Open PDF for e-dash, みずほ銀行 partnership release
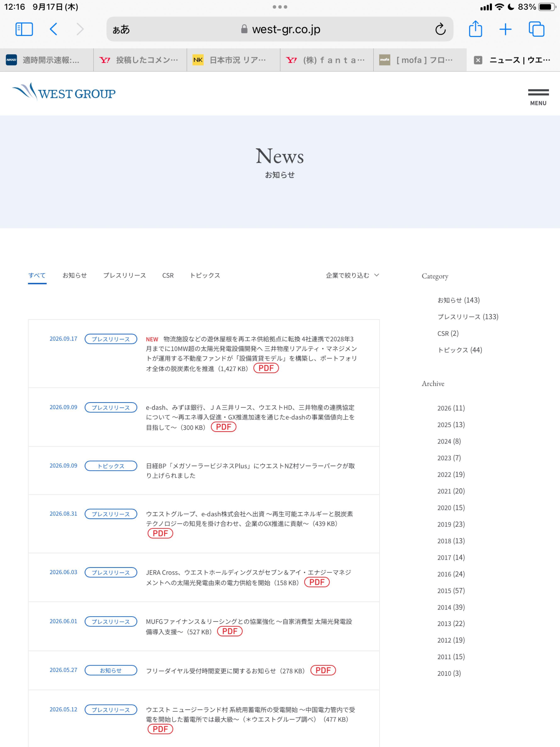Viewport: 560px width, 747px height. click(223, 427)
